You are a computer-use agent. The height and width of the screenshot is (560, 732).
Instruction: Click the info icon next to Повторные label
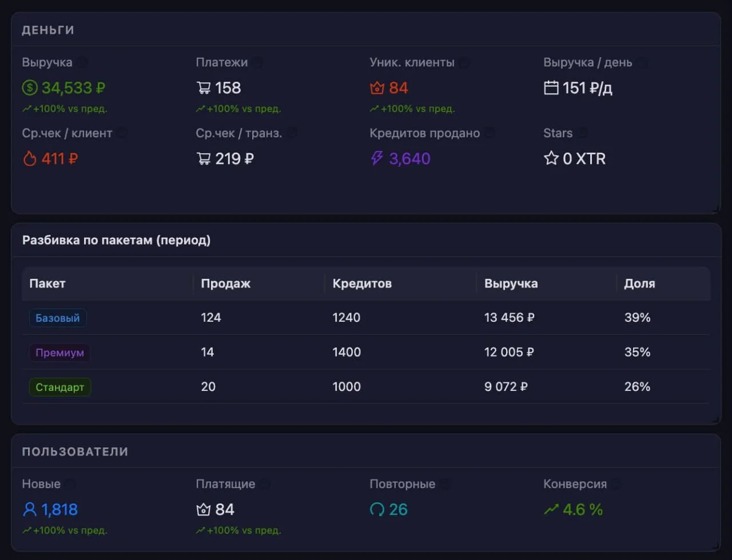click(x=444, y=484)
